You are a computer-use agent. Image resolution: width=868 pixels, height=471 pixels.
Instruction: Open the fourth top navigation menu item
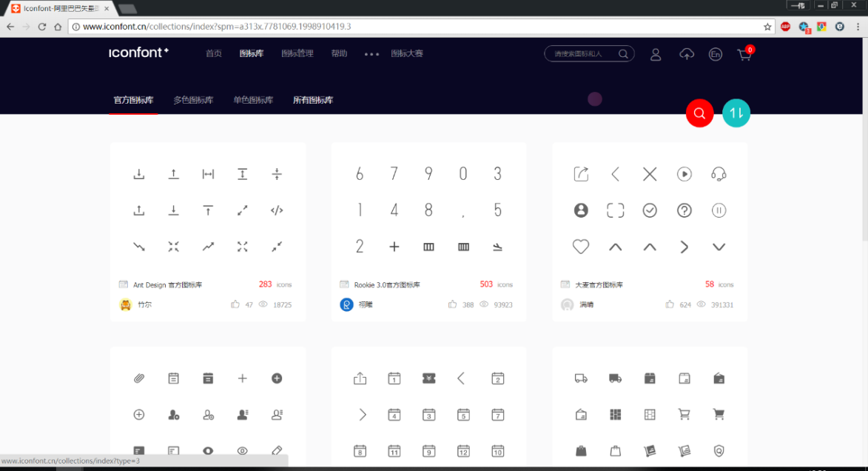pos(339,54)
